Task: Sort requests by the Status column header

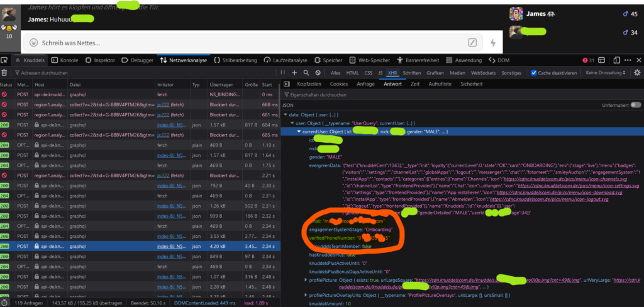Action: 7,85
